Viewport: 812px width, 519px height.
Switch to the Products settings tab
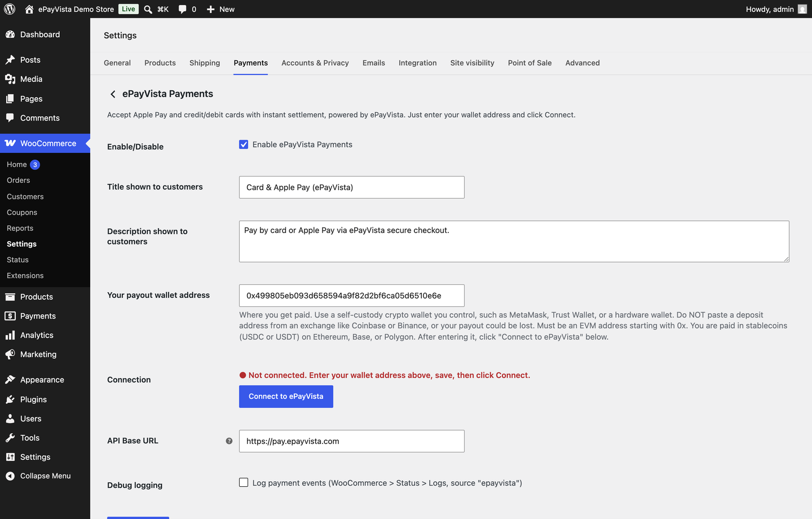tap(160, 63)
